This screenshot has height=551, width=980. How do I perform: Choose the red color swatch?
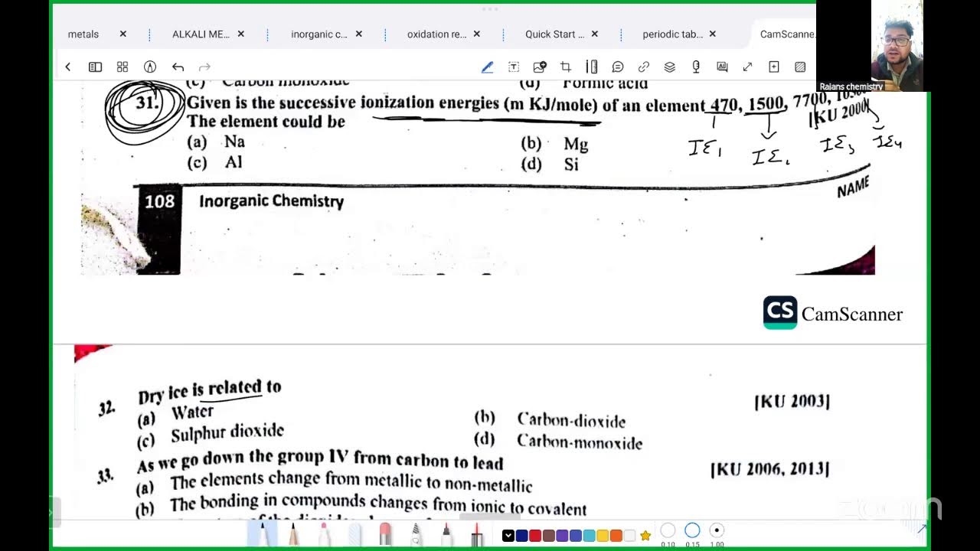[535, 536]
